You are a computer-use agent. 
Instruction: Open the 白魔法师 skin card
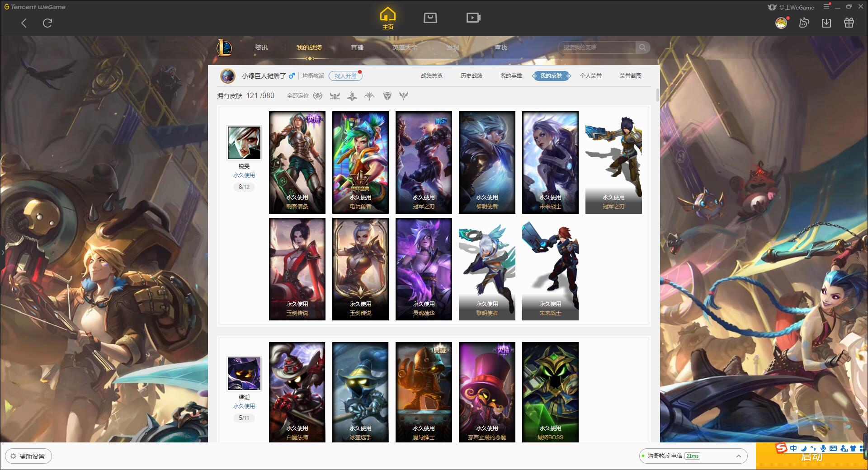[297, 392]
